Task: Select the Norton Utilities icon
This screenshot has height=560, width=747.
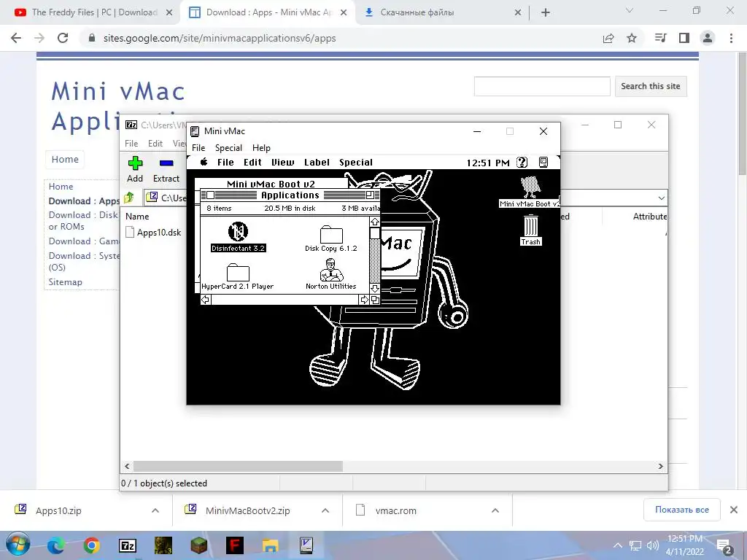Action: (x=330, y=270)
